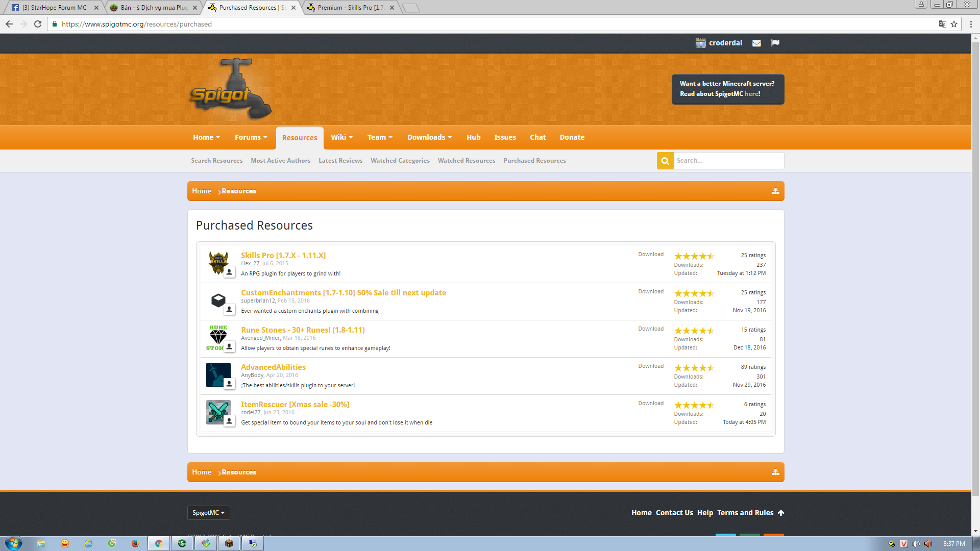Bookmark page with the star icon
Image resolution: width=980 pixels, height=551 pixels.
pyautogui.click(x=954, y=24)
